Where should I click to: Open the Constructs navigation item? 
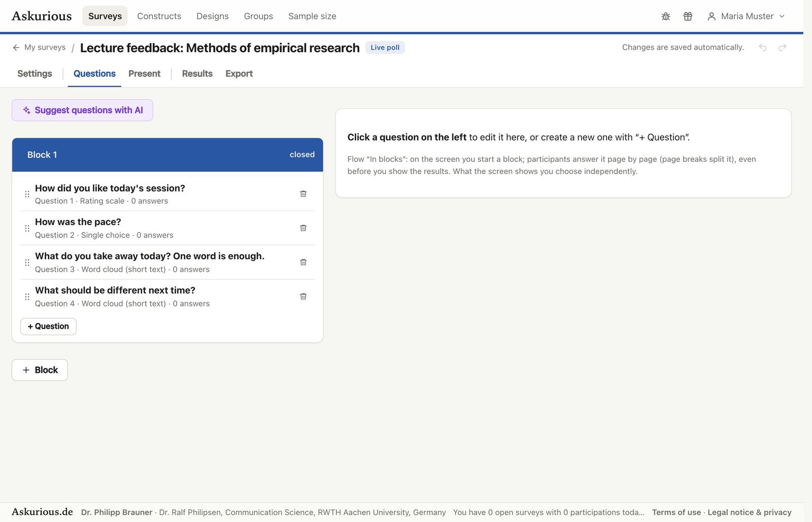159,16
